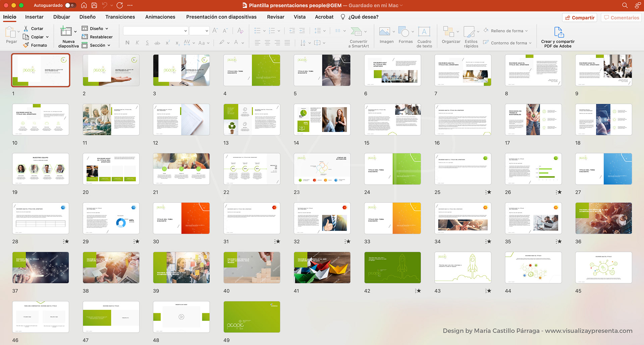Viewport: 644px width, 345px height.
Task: Click the search magnifier icon
Action: coord(625,5)
